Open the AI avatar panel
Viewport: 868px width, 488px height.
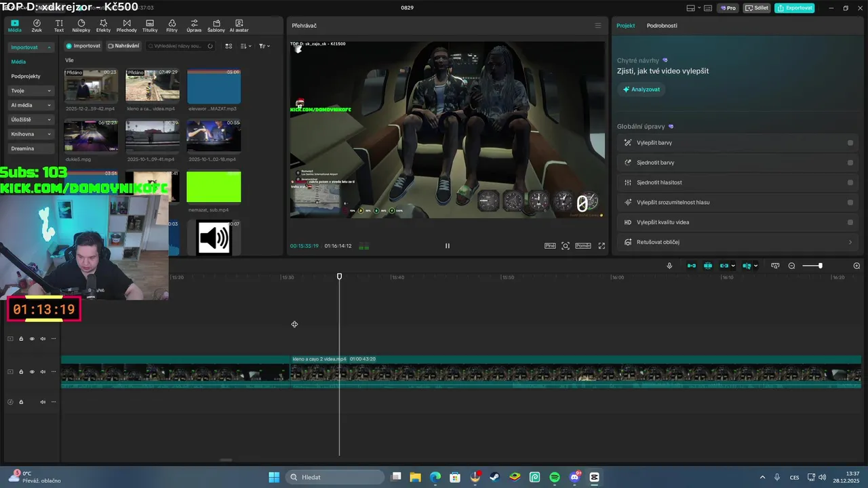pyautogui.click(x=239, y=26)
